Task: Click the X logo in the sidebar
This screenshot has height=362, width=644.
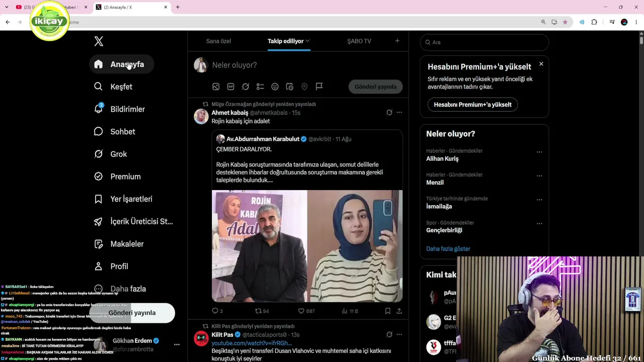Action: pyautogui.click(x=99, y=42)
